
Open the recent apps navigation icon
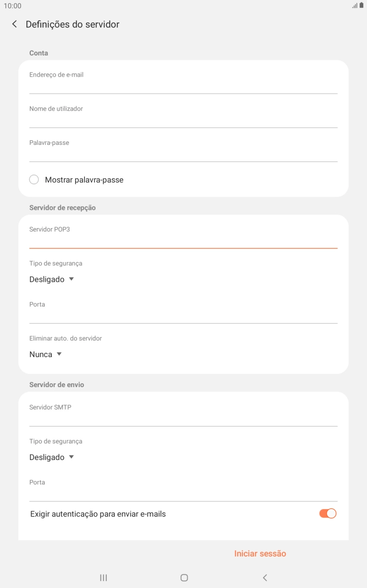tap(103, 577)
